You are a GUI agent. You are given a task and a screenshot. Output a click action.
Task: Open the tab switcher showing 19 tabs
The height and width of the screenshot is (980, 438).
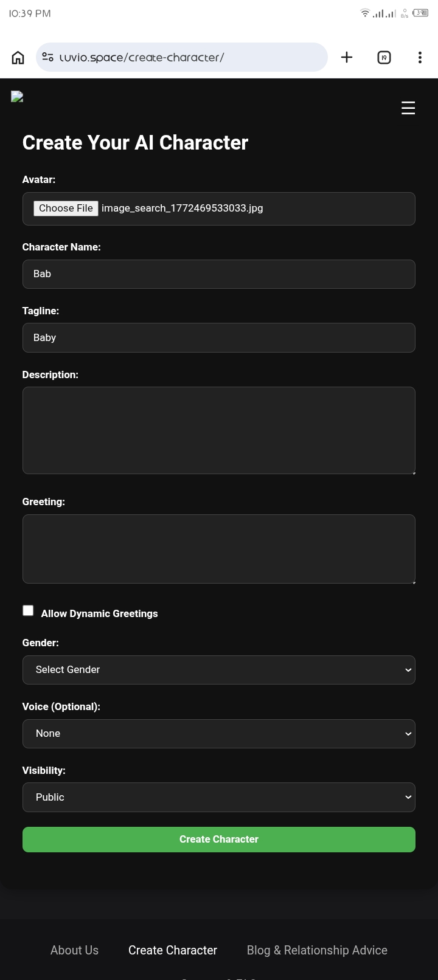point(384,57)
